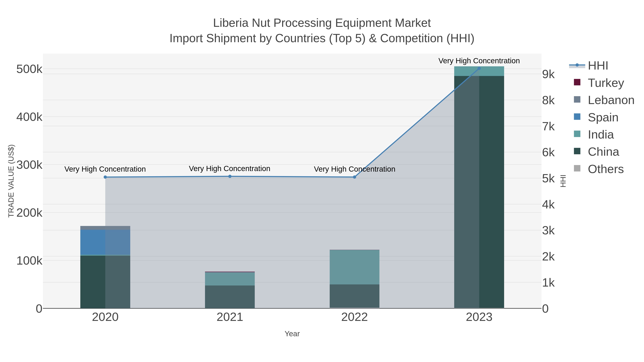The height and width of the screenshot is (362, 644).
Task: Click the India teal legend swatch
Action: (577, 134)
